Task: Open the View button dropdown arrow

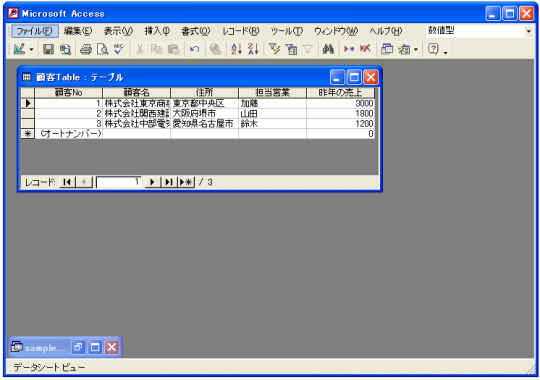Action: pos(31,50)
